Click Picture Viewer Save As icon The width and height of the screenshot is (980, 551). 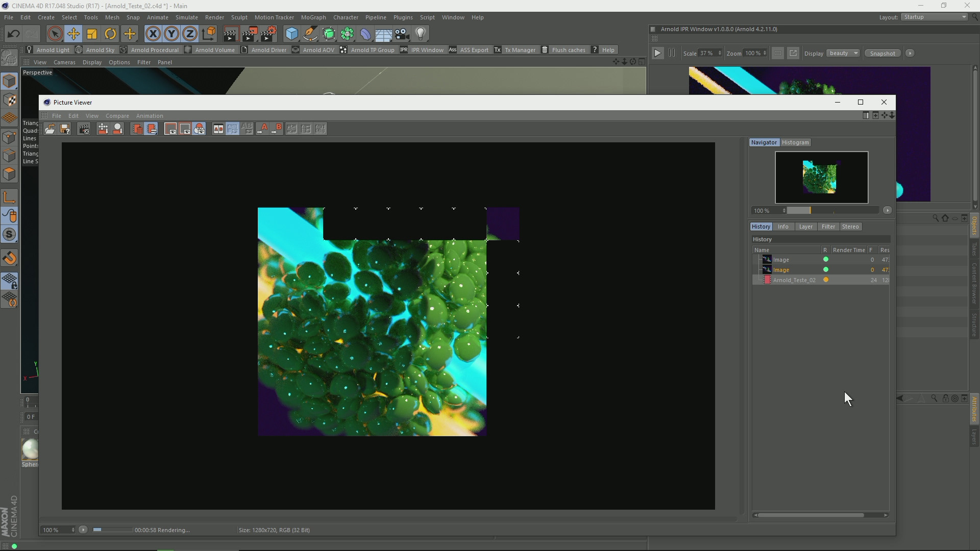coord(65,129)
